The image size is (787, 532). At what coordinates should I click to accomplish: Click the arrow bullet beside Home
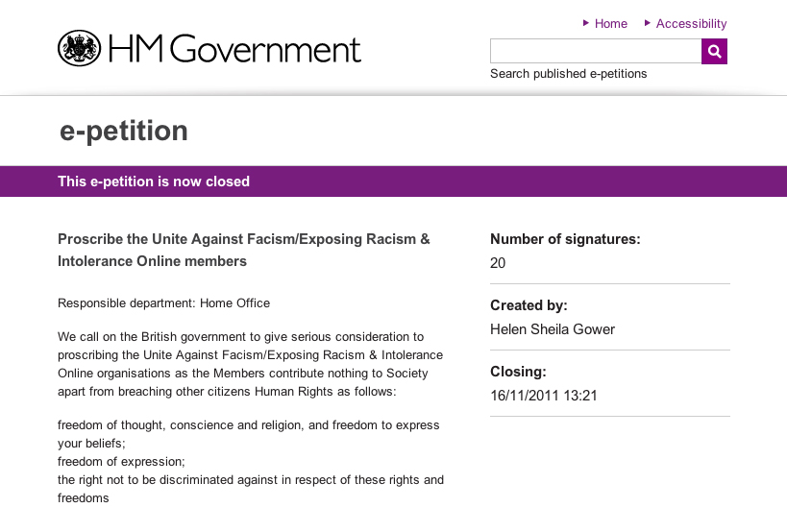586,23
